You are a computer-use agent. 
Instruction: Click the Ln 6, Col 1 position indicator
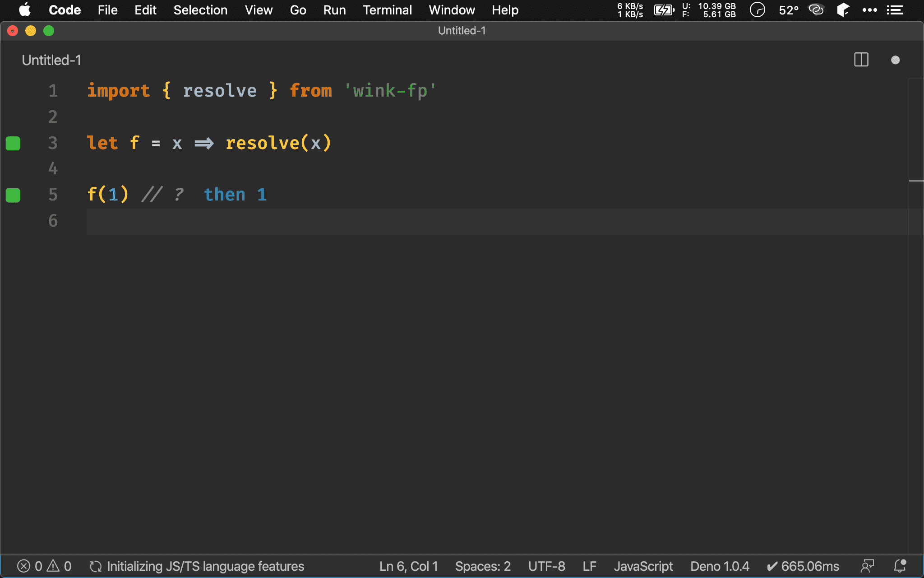point(408,566)
